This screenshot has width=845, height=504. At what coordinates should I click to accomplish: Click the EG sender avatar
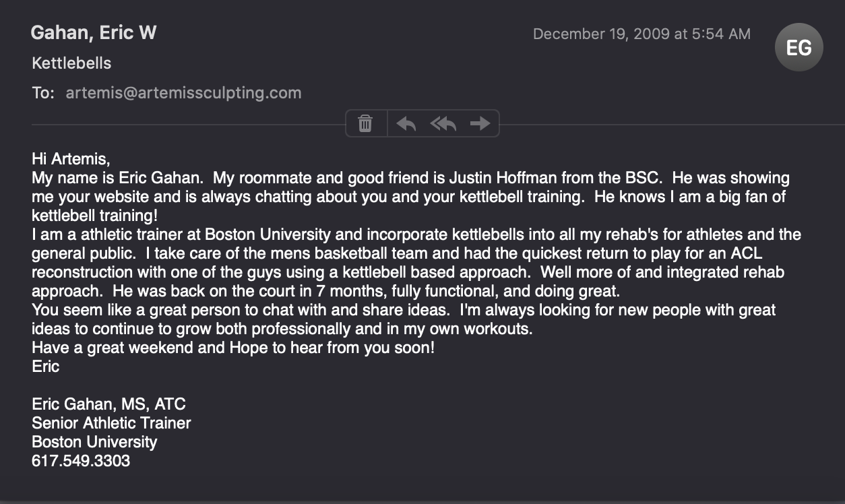point(799,47)
